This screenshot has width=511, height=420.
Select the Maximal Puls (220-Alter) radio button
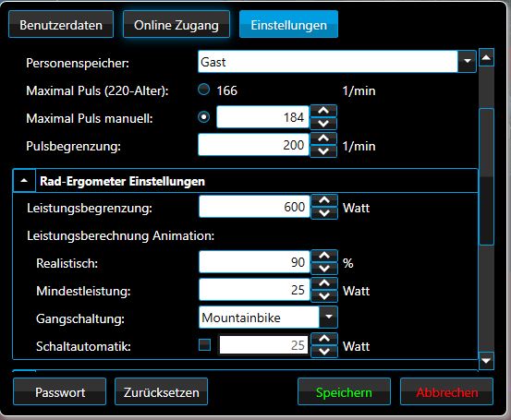(204, 90)
